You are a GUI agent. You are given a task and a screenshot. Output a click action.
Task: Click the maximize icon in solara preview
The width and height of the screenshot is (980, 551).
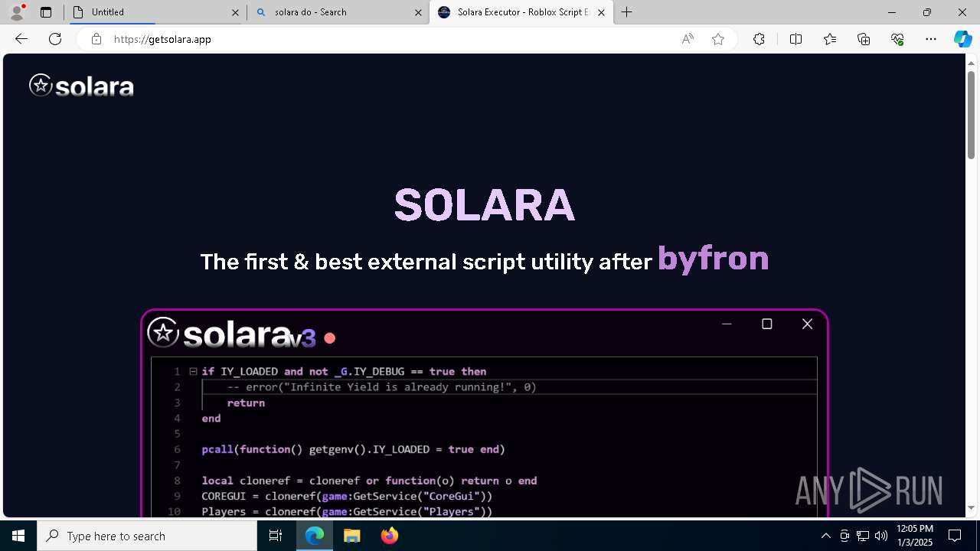(x=766, y=324)
